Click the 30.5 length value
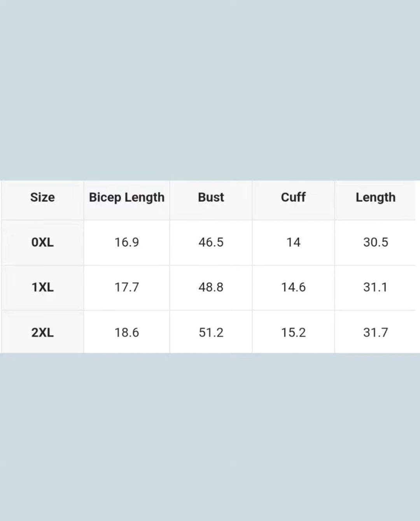Image resolution: width=420 pixels, height=521 pixels. tap(375, 243)
